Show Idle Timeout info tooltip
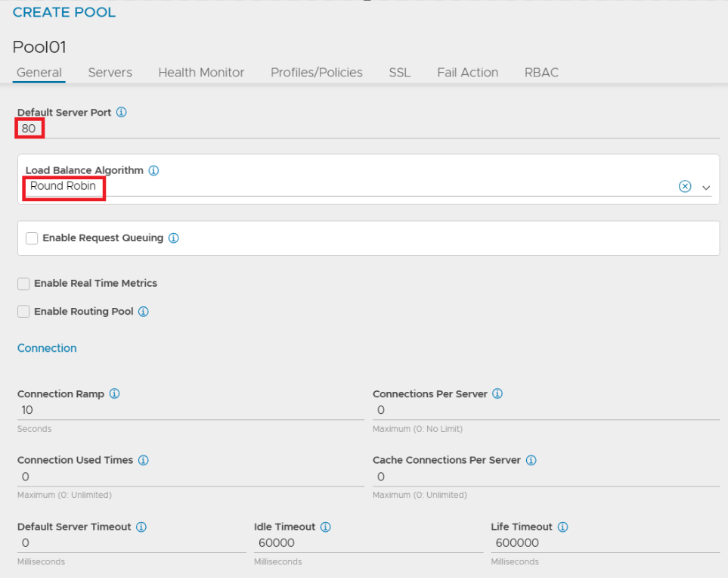The width and height of the screenshot is (728, 578). pos(326,527)
